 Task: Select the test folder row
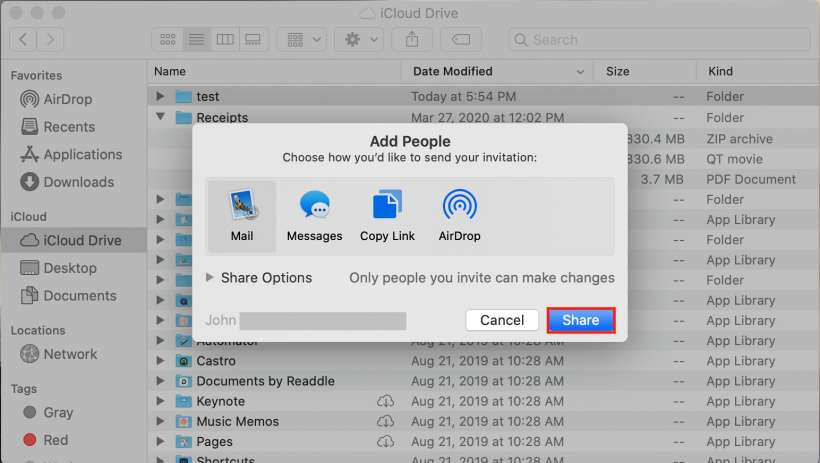point(484,96)
